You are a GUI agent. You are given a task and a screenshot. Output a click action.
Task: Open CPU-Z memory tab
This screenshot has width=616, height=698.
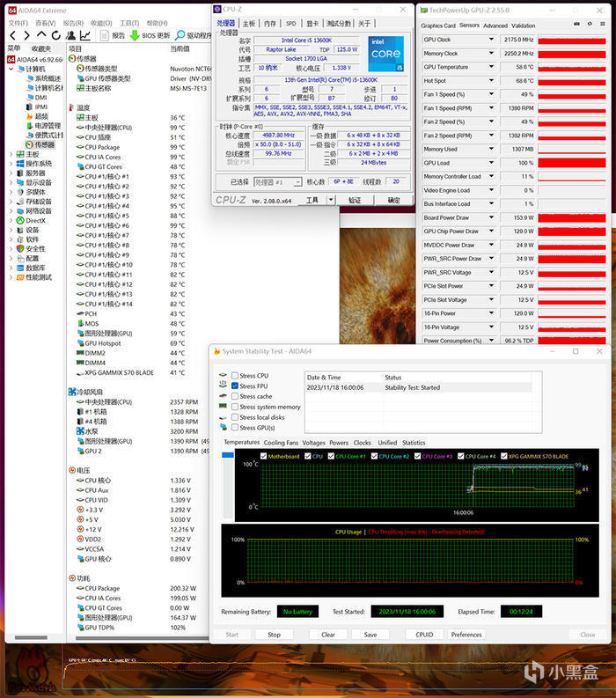click(x=270, y=24)
